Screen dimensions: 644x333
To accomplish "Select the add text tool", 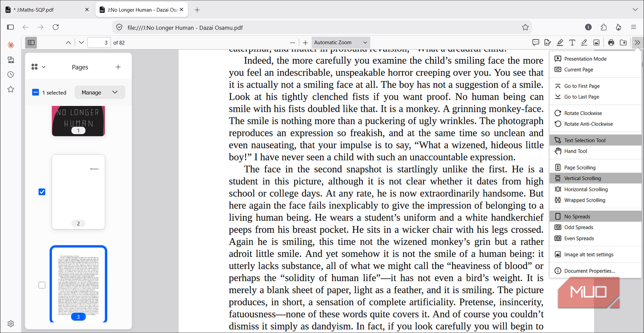I will 572,43.
